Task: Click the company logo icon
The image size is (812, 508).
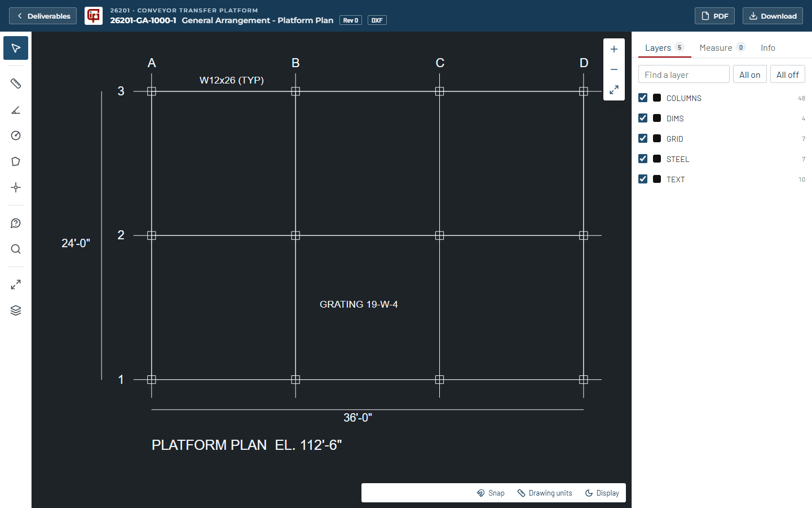Action: pos(94,16)
